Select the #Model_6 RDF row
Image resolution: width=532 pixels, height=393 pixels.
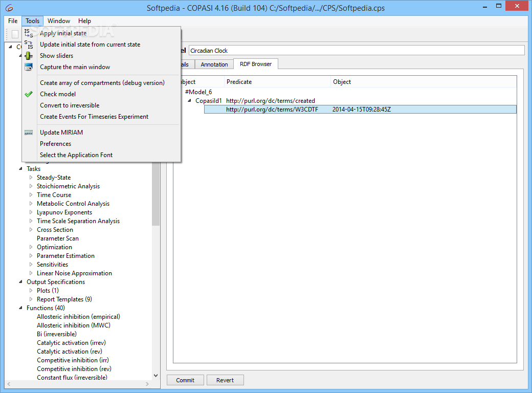click(x=198, y=92)
